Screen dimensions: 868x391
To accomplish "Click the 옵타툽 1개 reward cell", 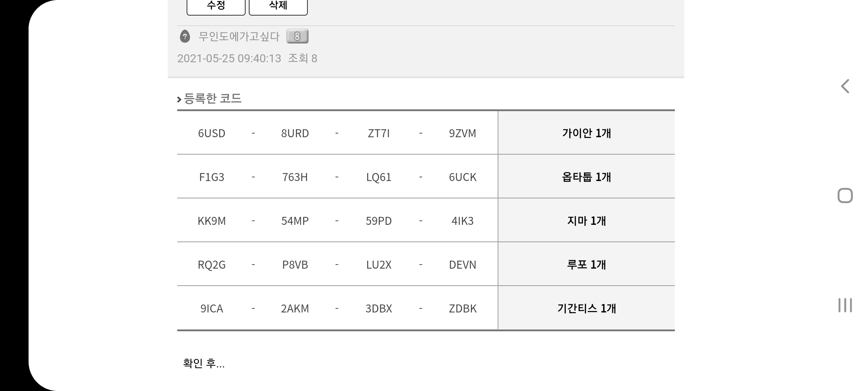I will click(586, 177).
